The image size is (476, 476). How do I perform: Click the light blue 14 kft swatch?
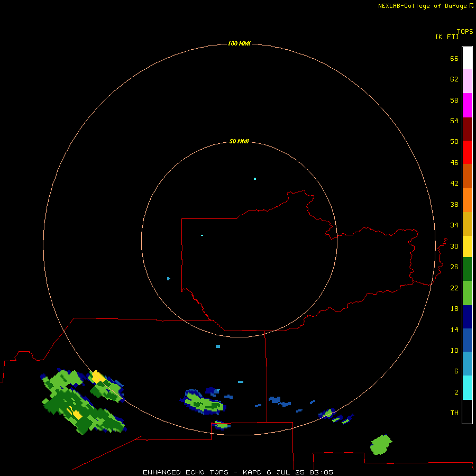[467, 364]
